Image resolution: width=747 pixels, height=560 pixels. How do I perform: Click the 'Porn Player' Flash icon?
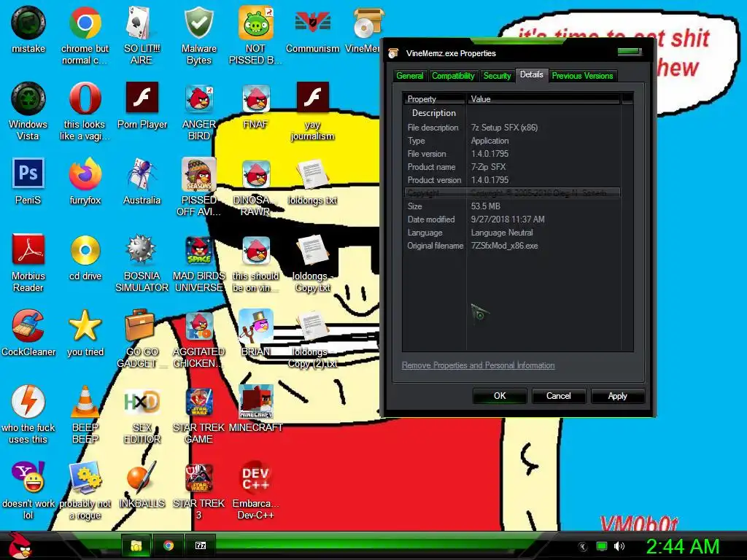(142, 106)
